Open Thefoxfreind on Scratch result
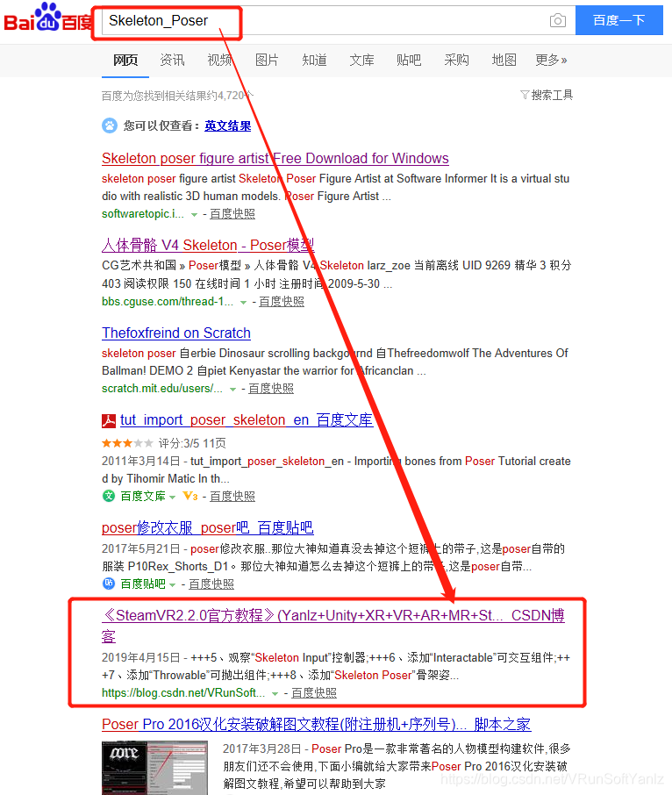 [176, 333]
